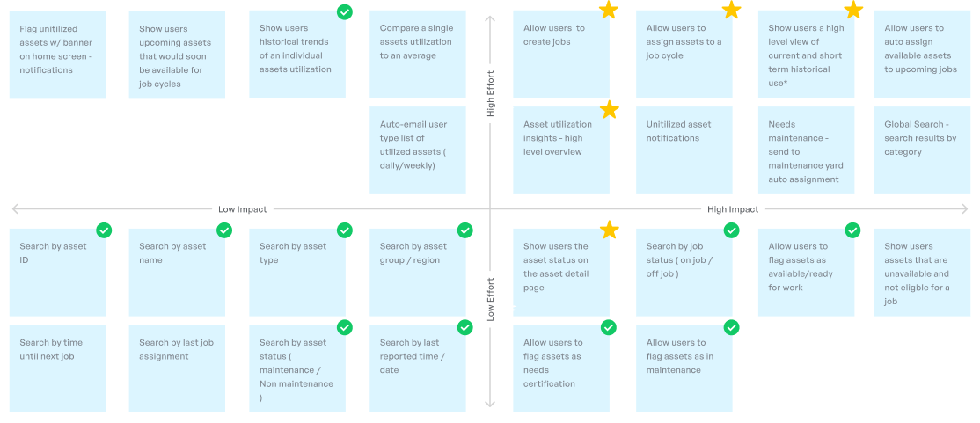This screenshot has width=980, height=423.
Task: Select the 'High Impact' axis label
Action: [x=733, y=209]
